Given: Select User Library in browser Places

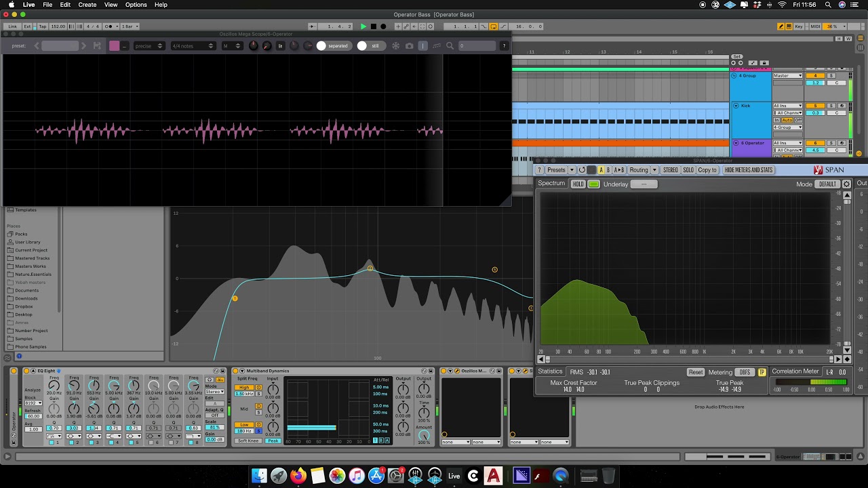Looking at the screenshot, I should [x=28, y=242].
